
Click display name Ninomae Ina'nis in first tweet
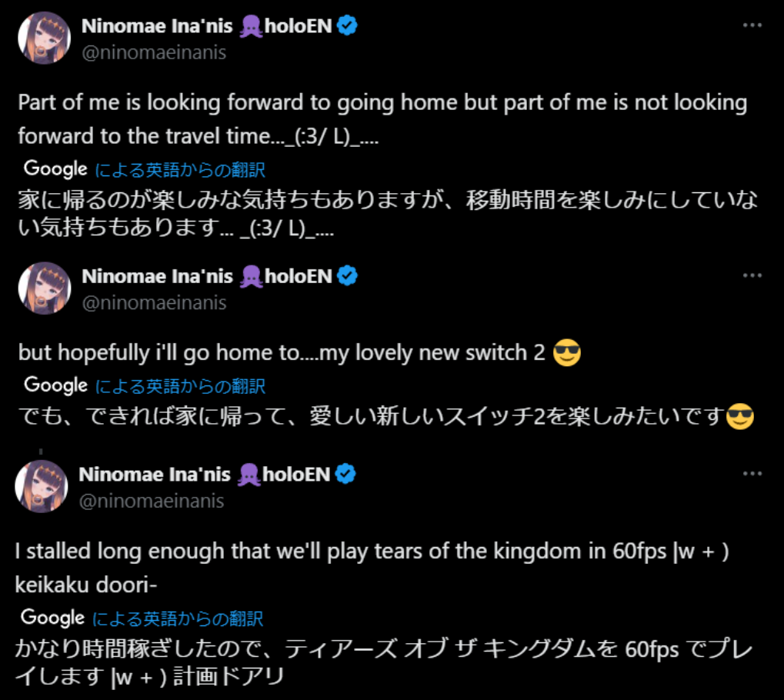click(157, 26)
